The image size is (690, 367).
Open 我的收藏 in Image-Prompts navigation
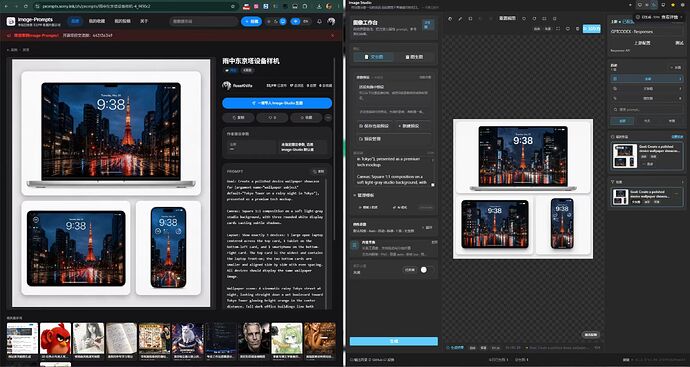pyautogui.click(x=97, y=21)
